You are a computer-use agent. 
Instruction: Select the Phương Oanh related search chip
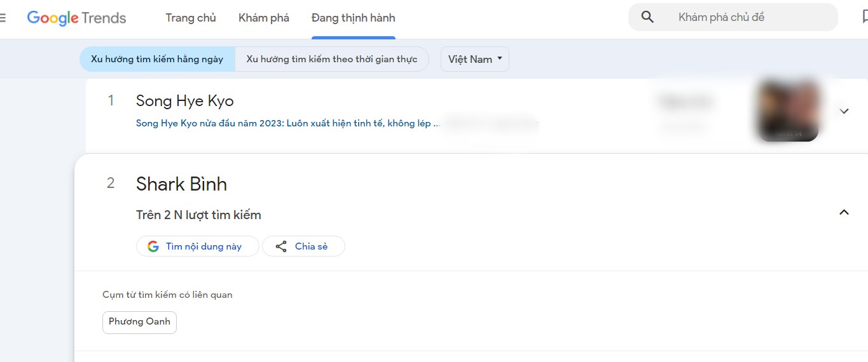pyautogui.click(x=139, y=322)
